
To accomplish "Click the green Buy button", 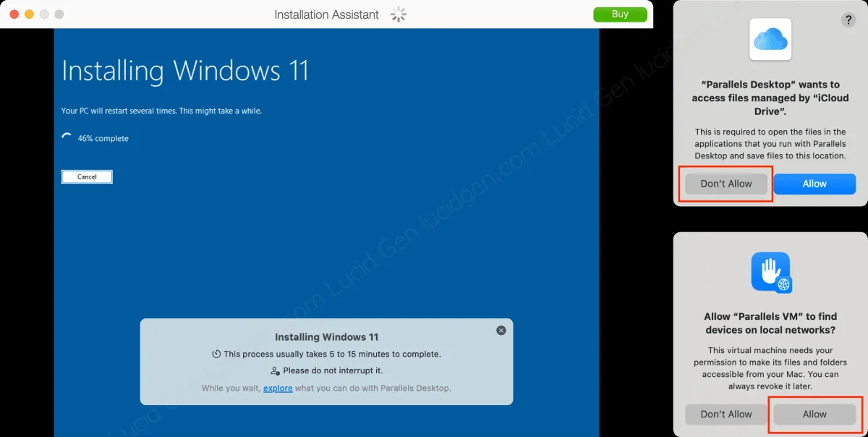I will tap(620, 14).
